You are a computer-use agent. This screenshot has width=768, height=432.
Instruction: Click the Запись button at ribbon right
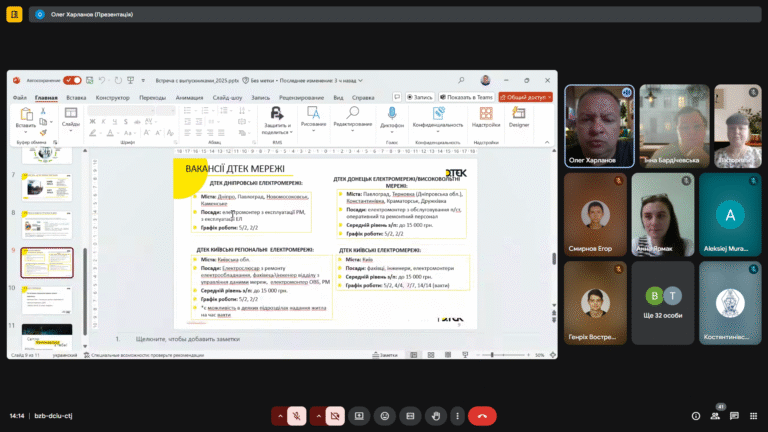pyautogui.click(x=420, y=97)
